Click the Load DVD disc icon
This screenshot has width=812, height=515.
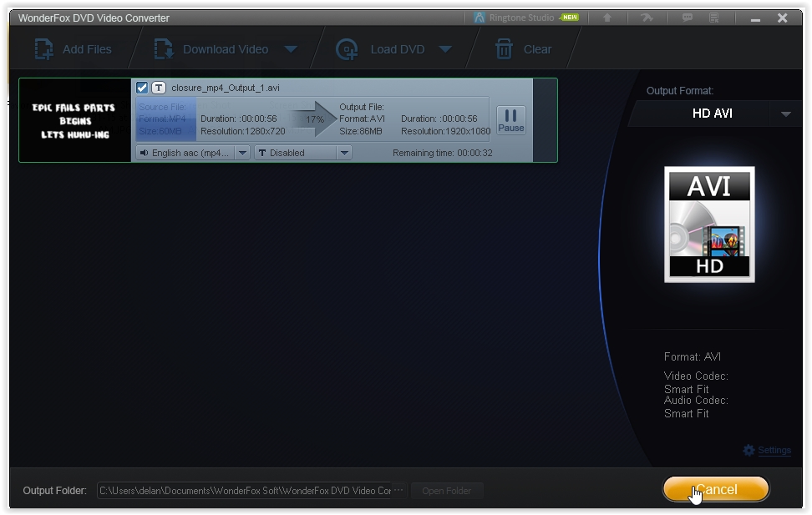pos(347,49)
